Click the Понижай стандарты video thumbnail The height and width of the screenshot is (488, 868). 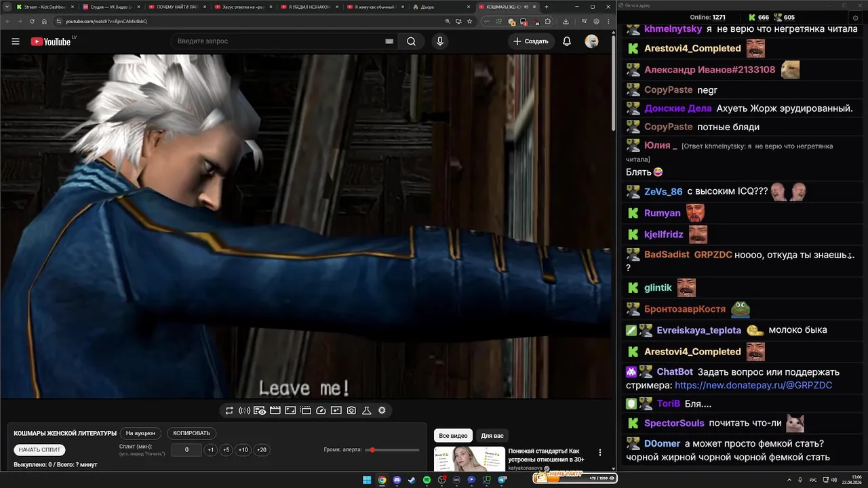click(469, 459)
